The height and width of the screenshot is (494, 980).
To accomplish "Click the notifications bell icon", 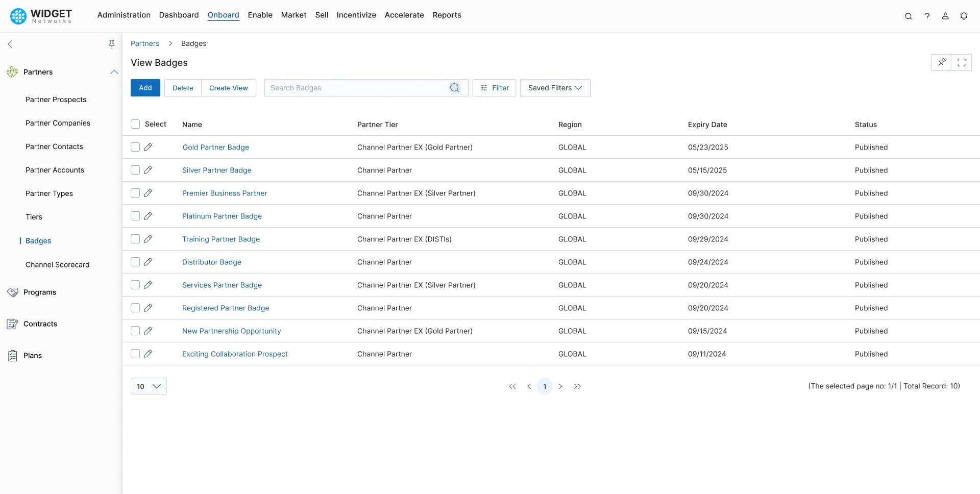I will (x=964, y=16).
